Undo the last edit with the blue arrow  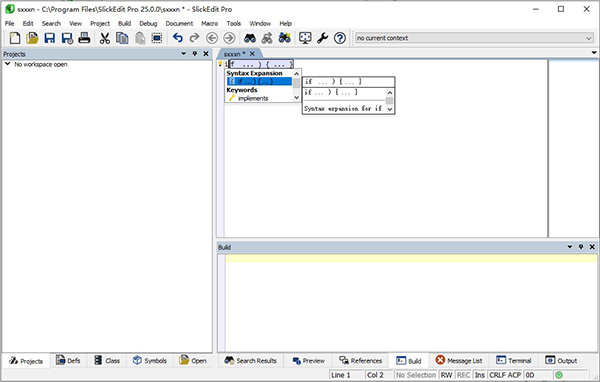(x=178, y=38)
